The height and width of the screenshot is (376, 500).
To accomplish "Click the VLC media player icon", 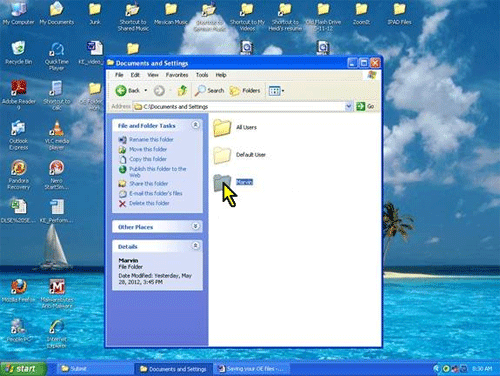I will click(57, 135).
